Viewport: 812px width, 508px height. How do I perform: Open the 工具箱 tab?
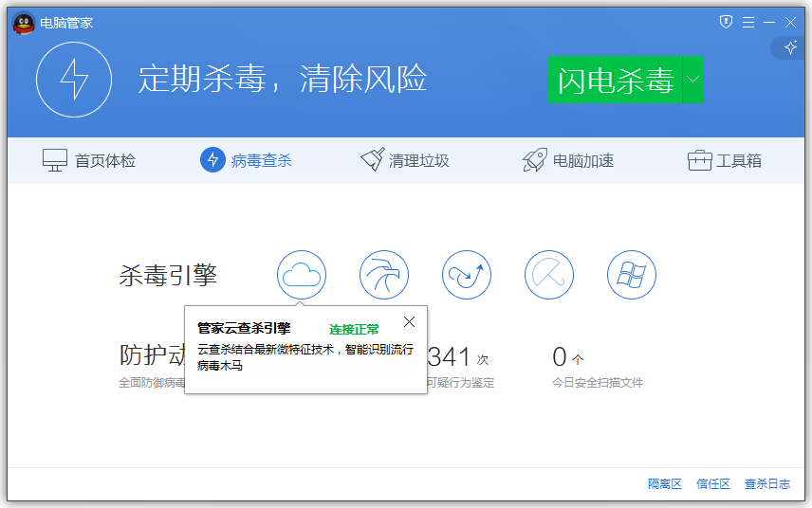[725, 160]
